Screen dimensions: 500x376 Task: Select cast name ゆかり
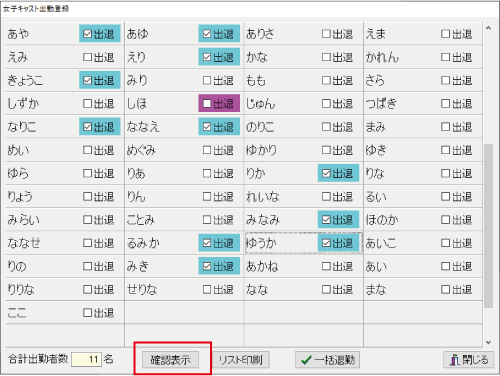click(x=261, y=150)
